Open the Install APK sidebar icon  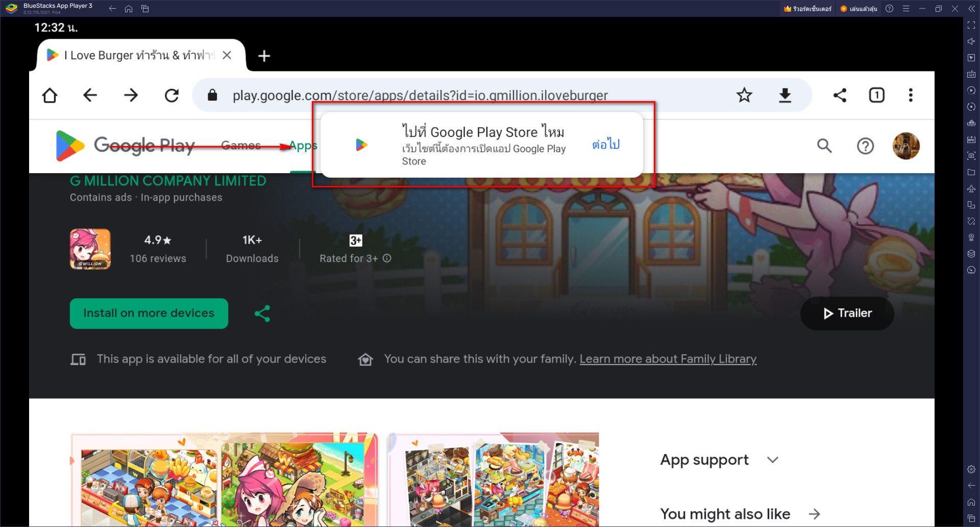(971, 139)
